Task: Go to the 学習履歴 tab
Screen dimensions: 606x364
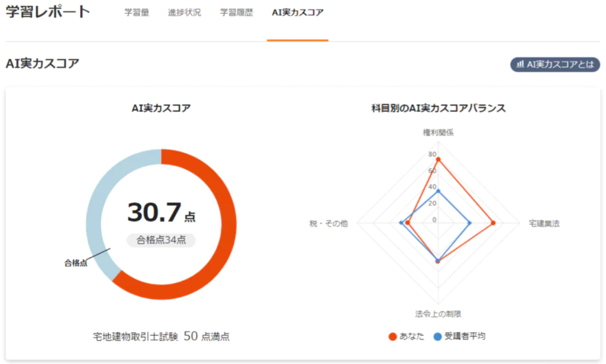Action: pyautogui.click(x=237, y=12)
